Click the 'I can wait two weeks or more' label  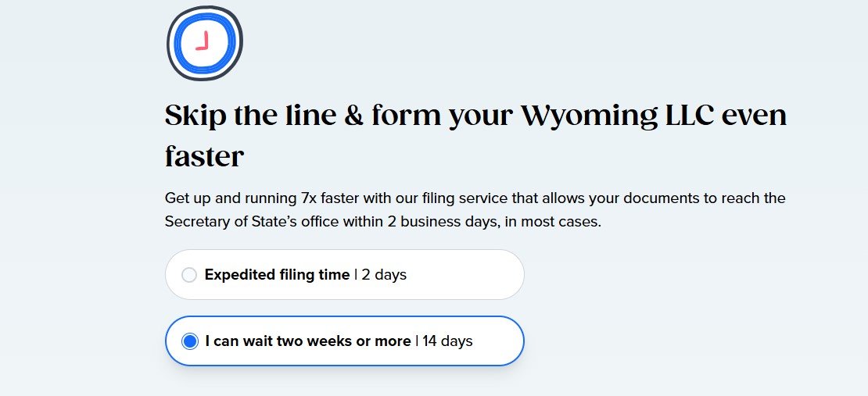pos(308,341)
